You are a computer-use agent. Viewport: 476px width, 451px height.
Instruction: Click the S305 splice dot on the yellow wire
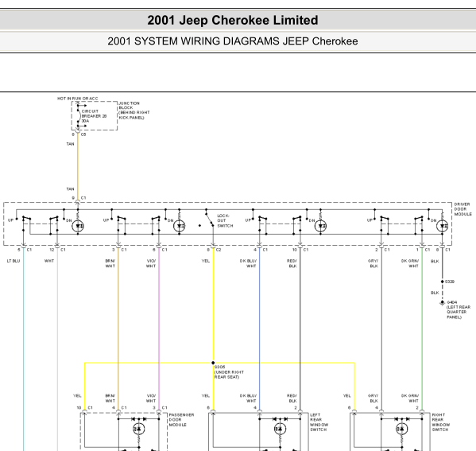coord(213,363)
